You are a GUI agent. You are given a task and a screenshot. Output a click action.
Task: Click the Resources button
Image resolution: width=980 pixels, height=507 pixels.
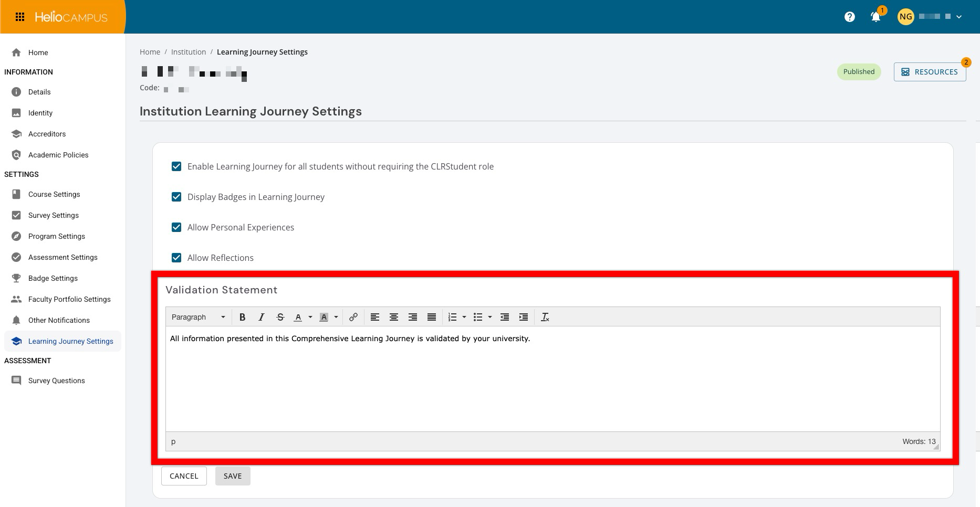coord(930,72)
